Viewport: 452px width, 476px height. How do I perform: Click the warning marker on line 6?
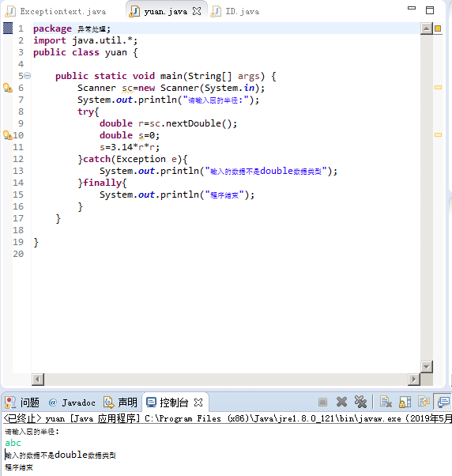pos(8,88)
